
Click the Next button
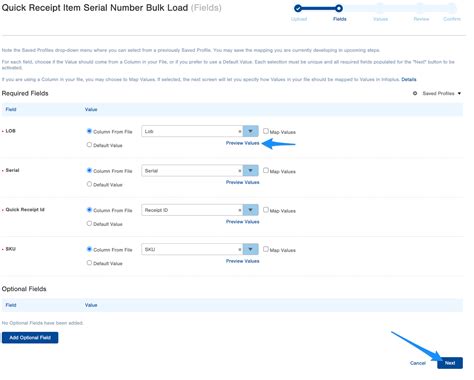tap(450, 363)
